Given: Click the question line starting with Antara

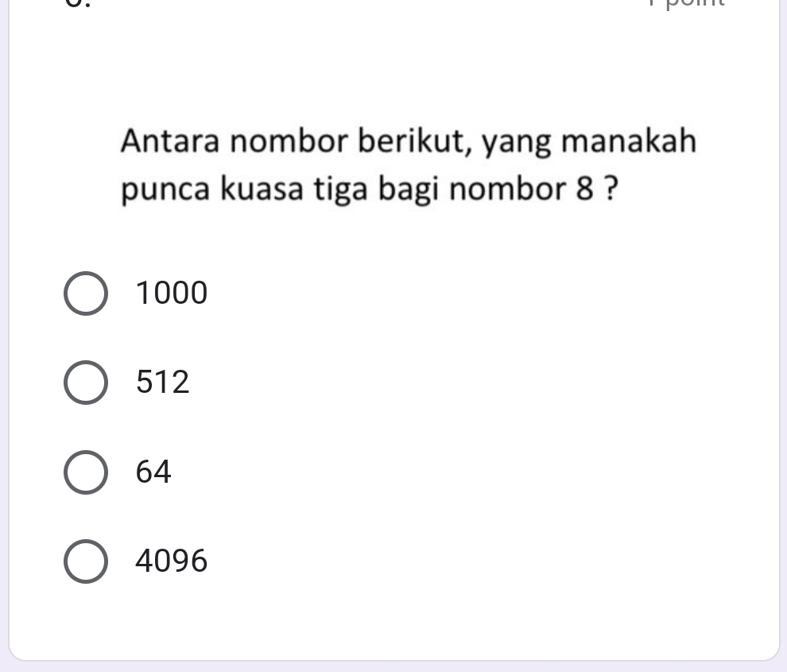Looking at the screenshot, I should (x=409, y=142).
